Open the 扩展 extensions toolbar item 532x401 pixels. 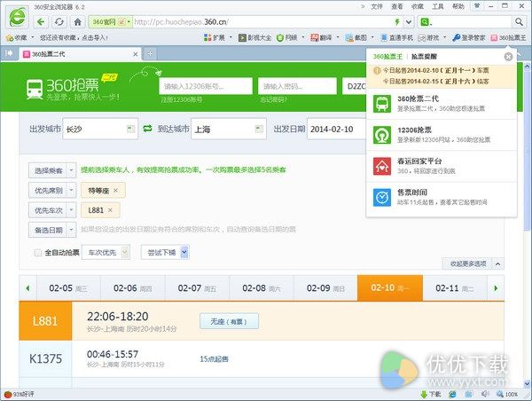coord(214,37)
